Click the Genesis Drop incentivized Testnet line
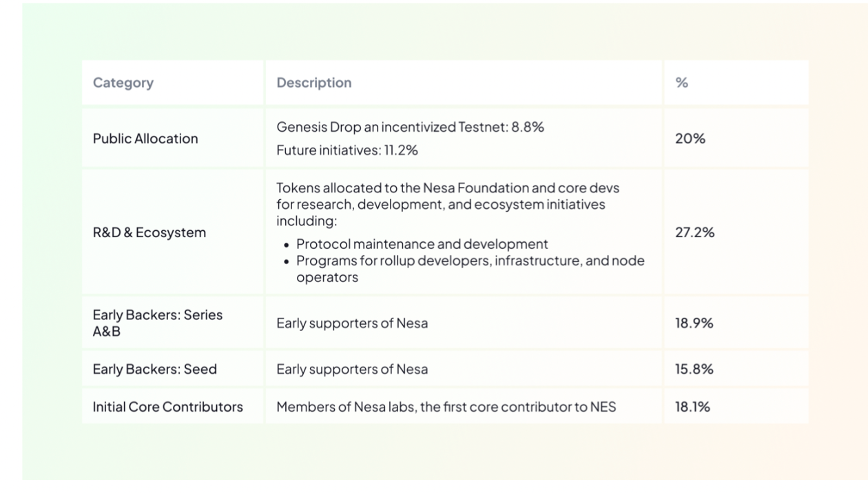The width and height of the screenshot is (868, 493). click(410, 127)
